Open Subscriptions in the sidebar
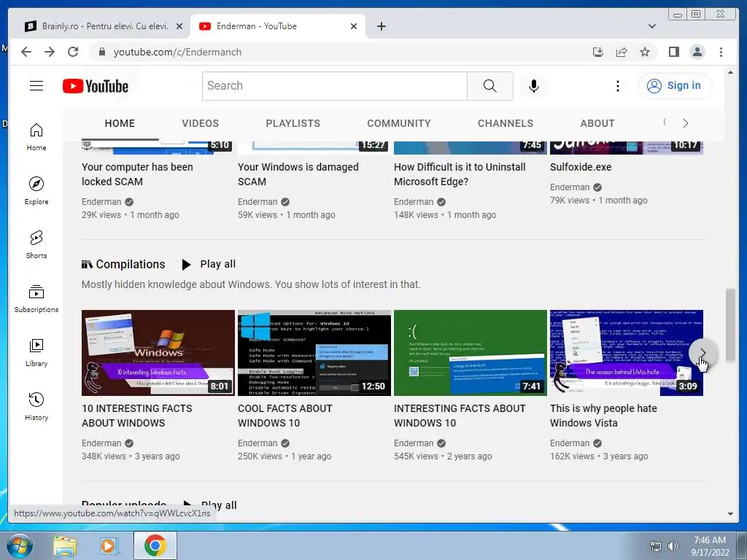Image resolution: width=747 pixels, height=560 pixels. (36, 298)
